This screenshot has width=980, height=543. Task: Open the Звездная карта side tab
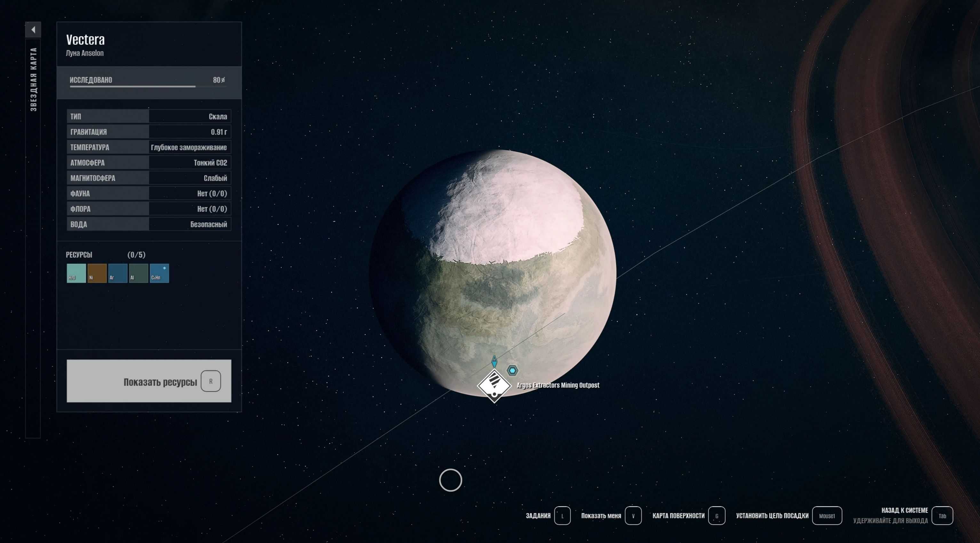[x=34, y=80]
